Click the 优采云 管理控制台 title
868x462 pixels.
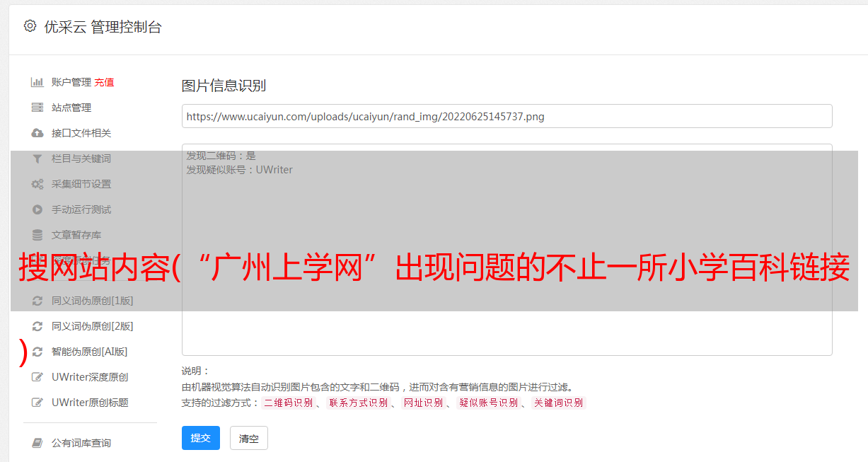tap(103, 27)
